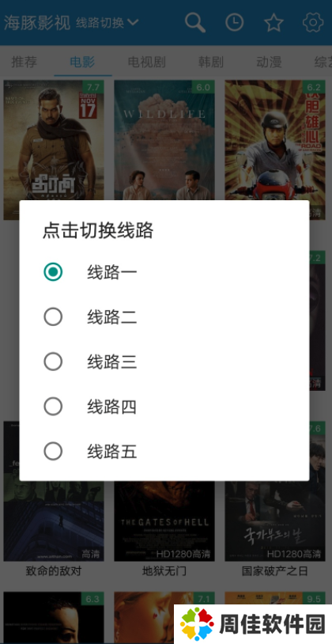Open the 致命的敌对 poster thumbnail
Image resolution: width=332 pixels, height=644 pixels.
click(x=54, y=521)
